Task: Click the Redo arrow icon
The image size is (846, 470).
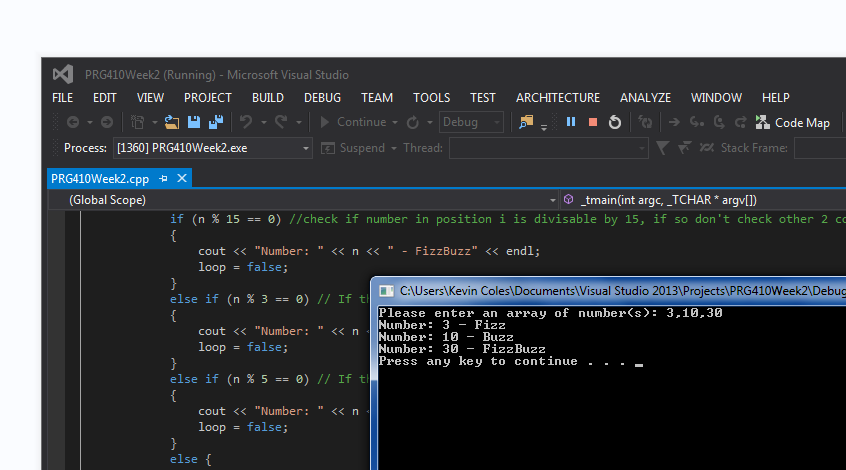Action: point(281,122)
